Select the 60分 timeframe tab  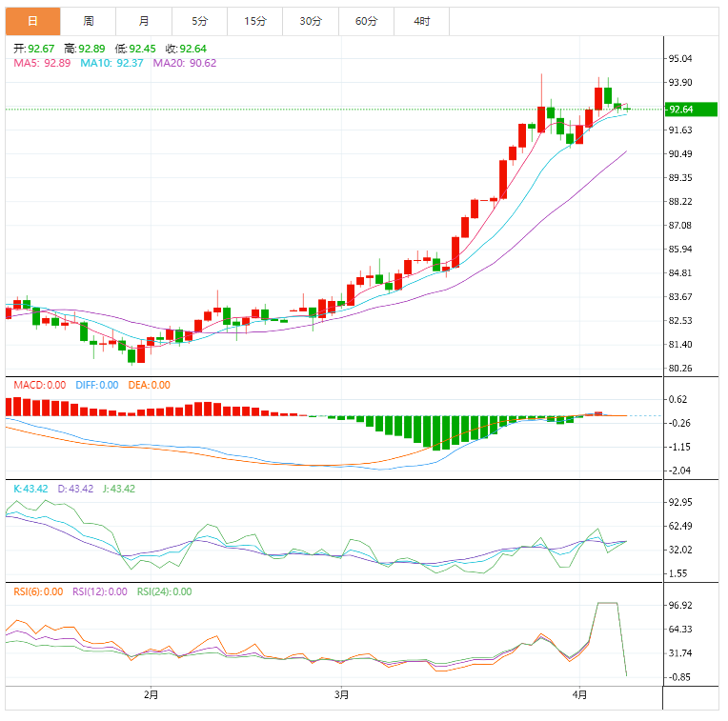pos(366,21)
